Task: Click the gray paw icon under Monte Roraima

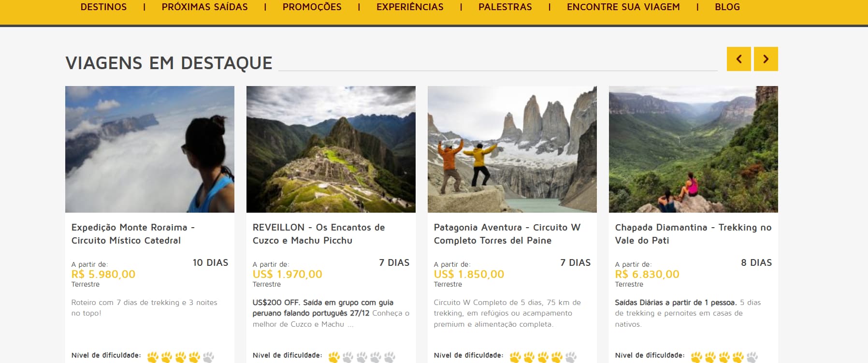Action: click(208, 357)
